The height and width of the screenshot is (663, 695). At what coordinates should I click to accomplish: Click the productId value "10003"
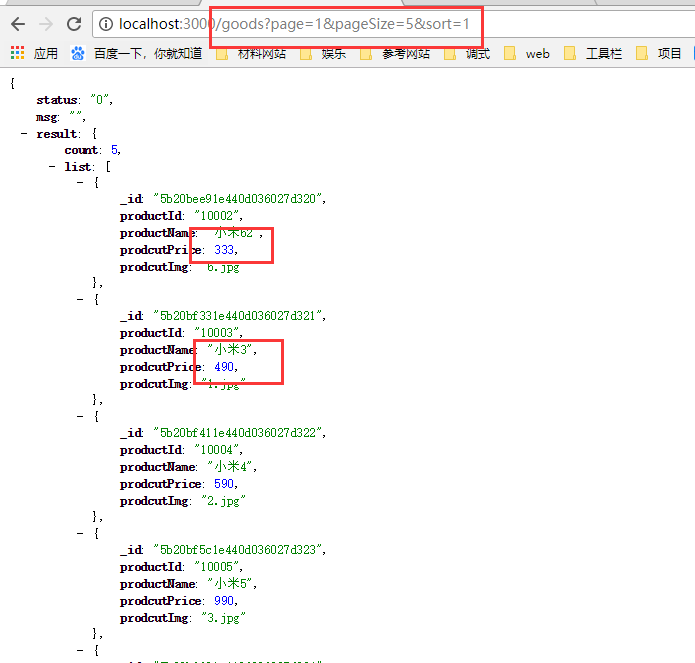pos(217,333)
